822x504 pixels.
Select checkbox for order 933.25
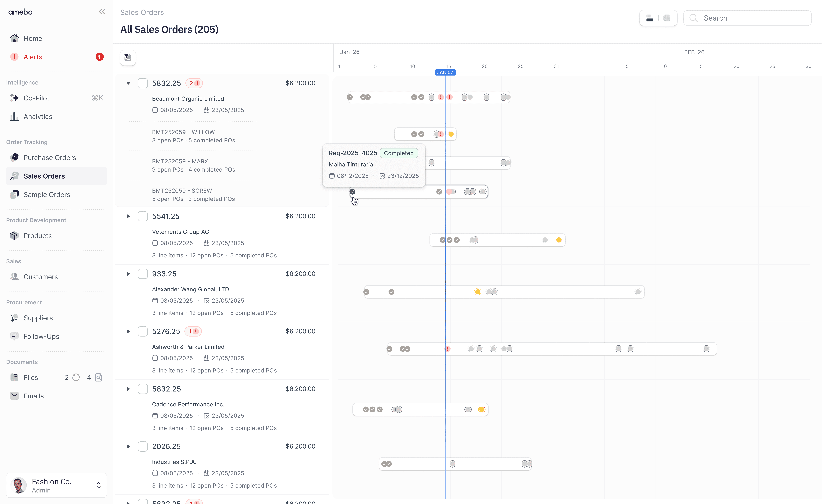point(143,274)
